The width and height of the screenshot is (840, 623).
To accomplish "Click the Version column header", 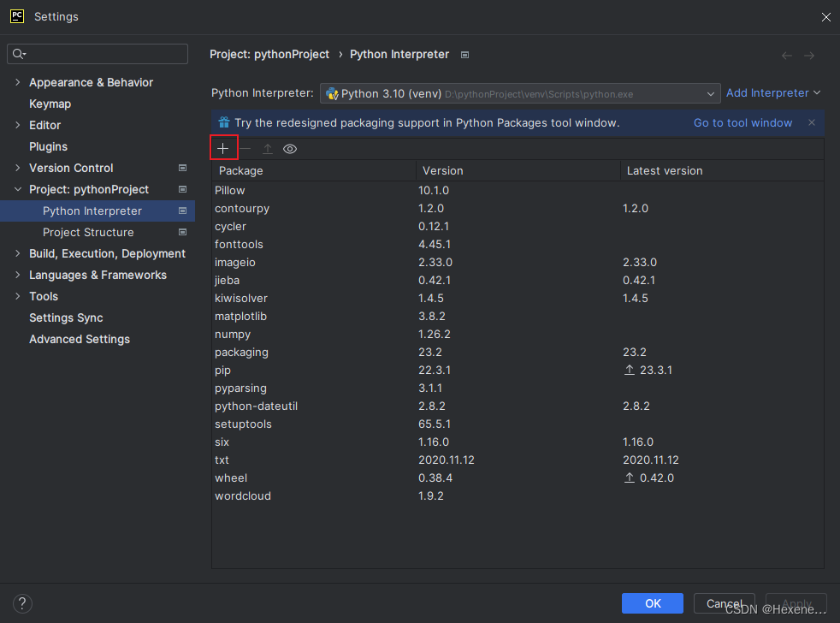I will coord(518,170).
